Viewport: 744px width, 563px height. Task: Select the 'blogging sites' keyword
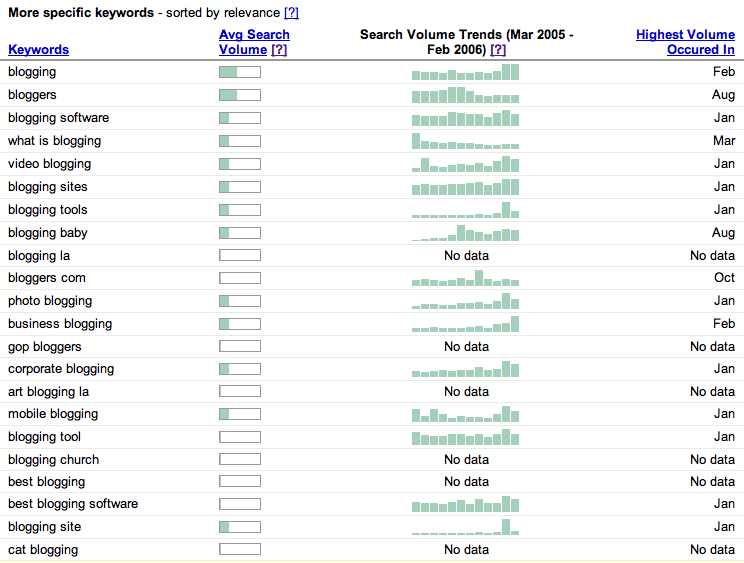click(48, 187)
